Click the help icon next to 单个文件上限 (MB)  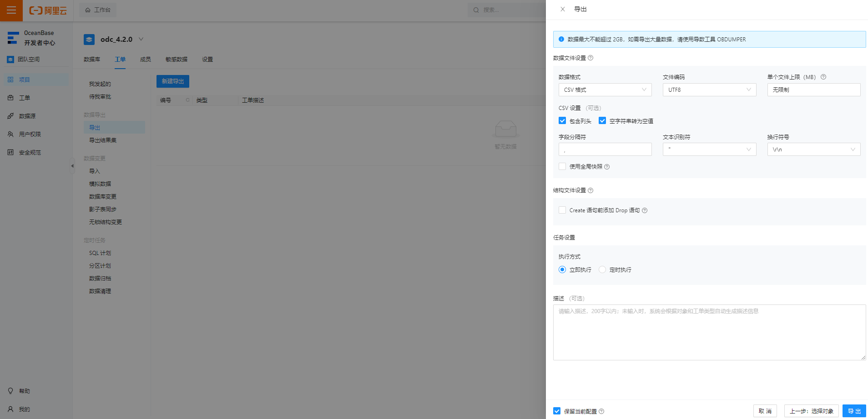click(x=823, y=77)
